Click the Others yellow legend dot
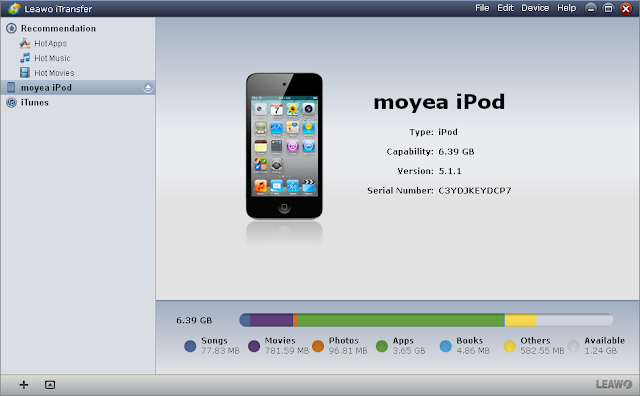The image size is (640, 396). (509, 346)
